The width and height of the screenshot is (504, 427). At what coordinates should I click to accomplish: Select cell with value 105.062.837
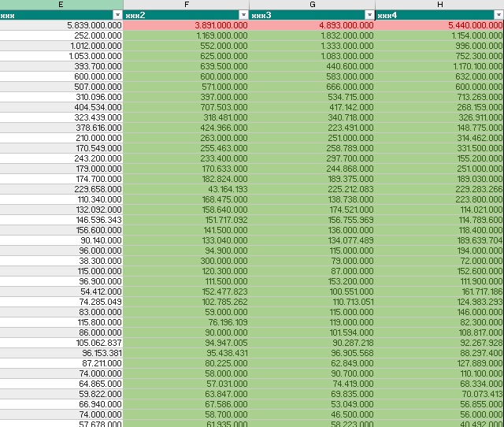coord(61,343)
